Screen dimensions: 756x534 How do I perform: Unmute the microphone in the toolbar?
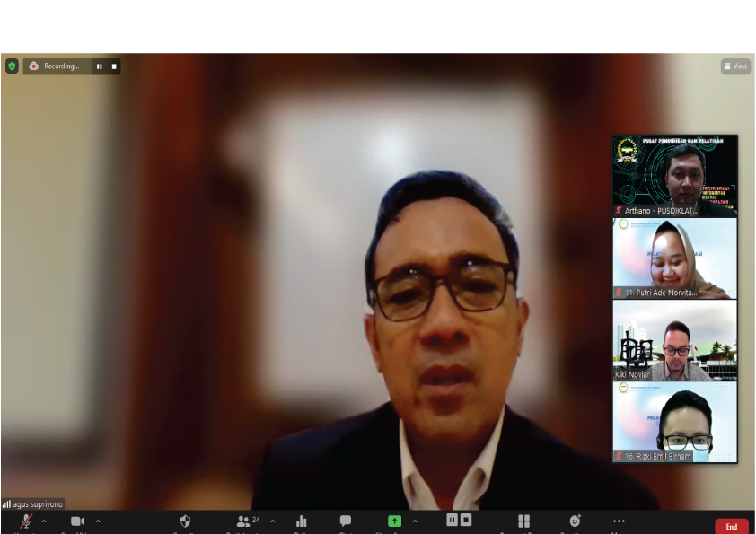(26, 521)
